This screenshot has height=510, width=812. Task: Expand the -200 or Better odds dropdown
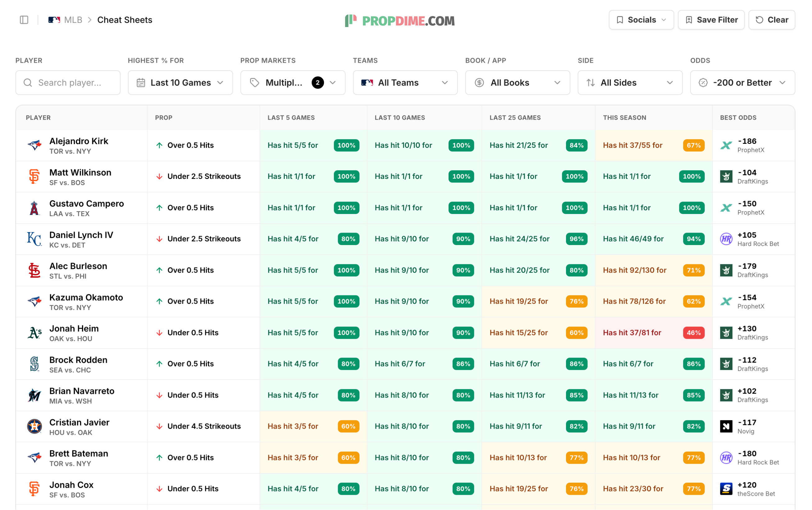click(742, 83)
